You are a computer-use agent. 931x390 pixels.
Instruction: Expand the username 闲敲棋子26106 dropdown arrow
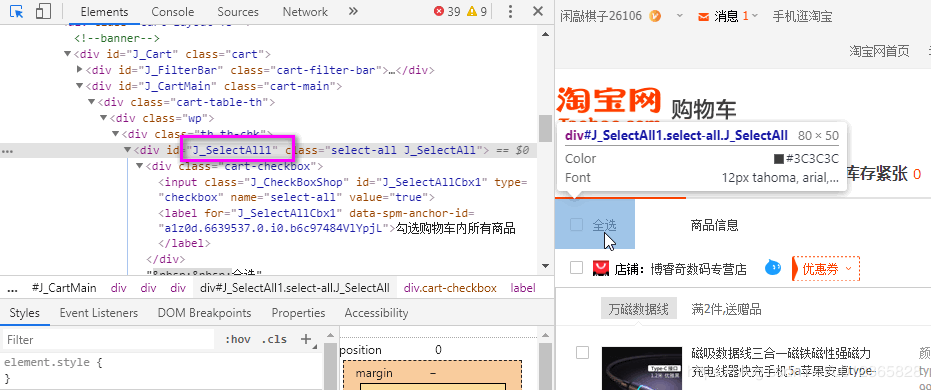680,15
